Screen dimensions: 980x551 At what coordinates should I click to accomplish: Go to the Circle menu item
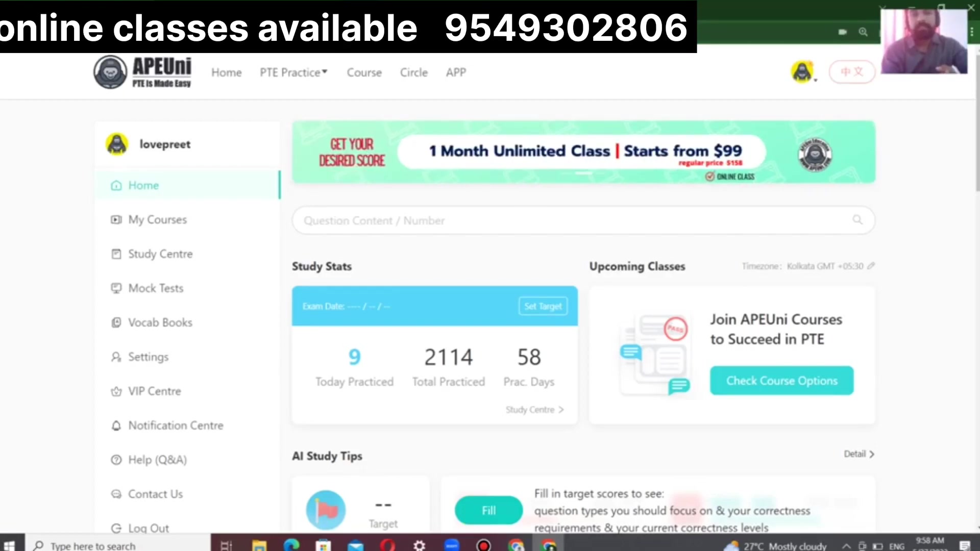(x=414, y=72)
